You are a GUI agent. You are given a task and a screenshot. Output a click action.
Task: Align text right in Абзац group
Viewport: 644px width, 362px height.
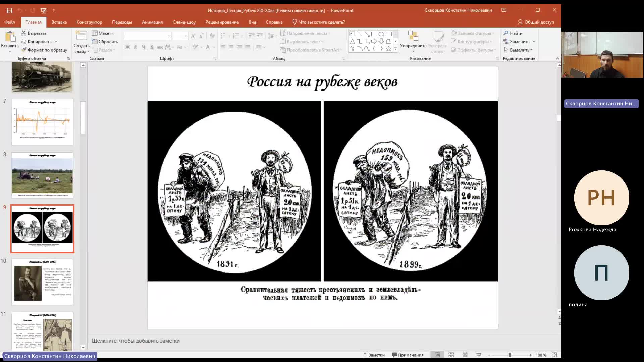coord(239,47)
